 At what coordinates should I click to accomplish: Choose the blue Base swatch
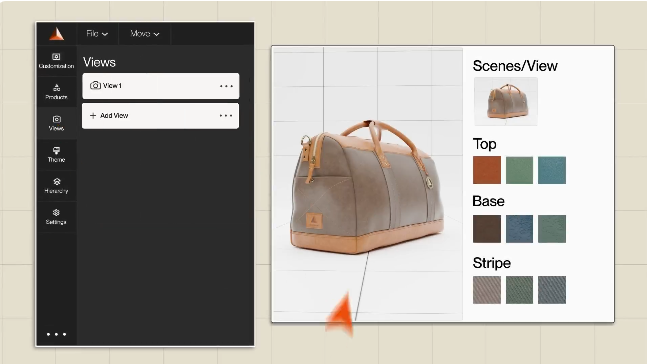point(519,229)
